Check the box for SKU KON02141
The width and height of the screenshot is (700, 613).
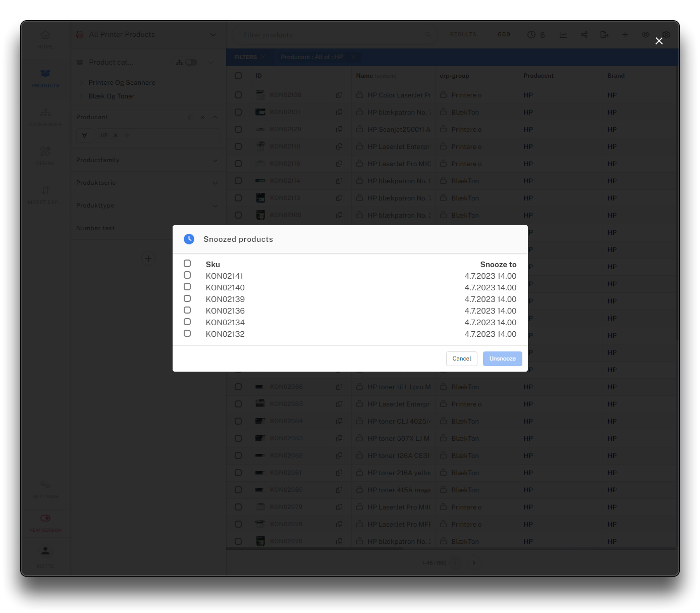[x=187, y=275]
